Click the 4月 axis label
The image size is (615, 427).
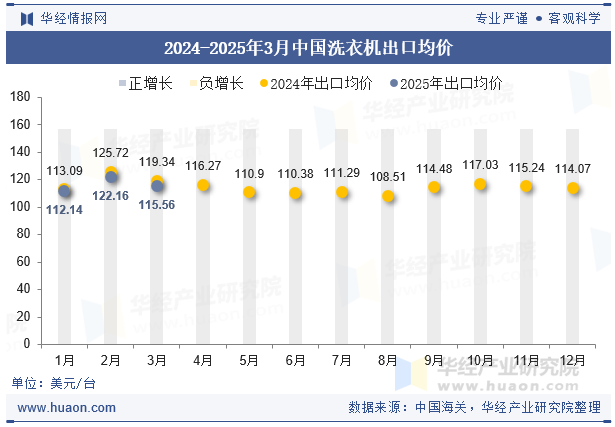[203, 360]
